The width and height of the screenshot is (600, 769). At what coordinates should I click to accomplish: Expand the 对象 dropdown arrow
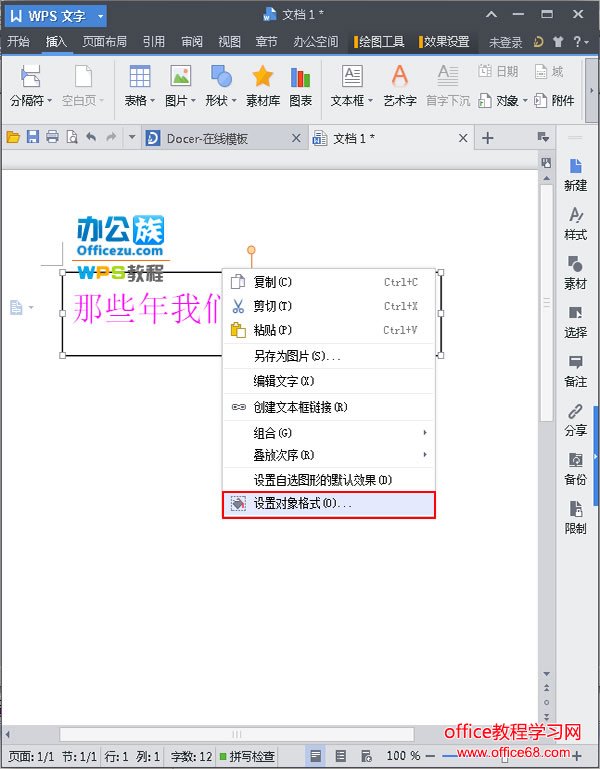coord(525,101)
